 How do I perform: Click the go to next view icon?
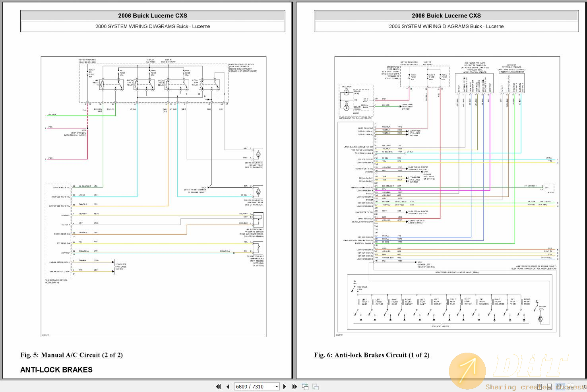(316, 386)
